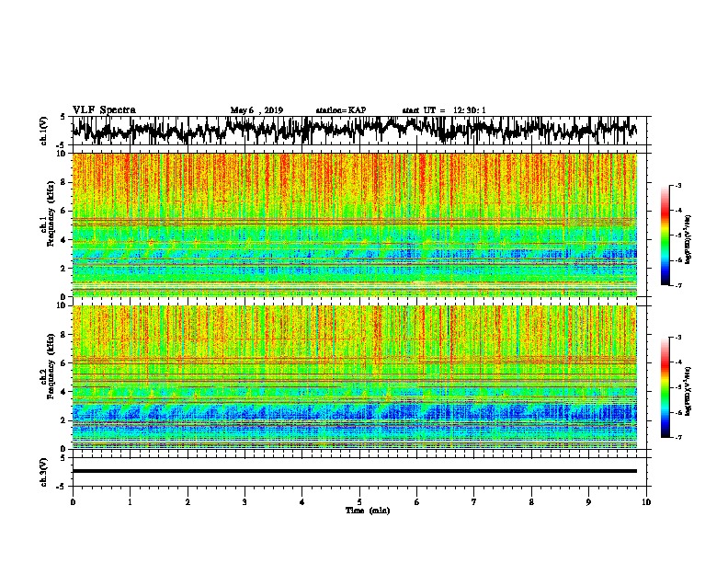The height and width of the screenshot is (563, 728).
Task: Click time axis tick label "5"
Action: coord(359,502)
